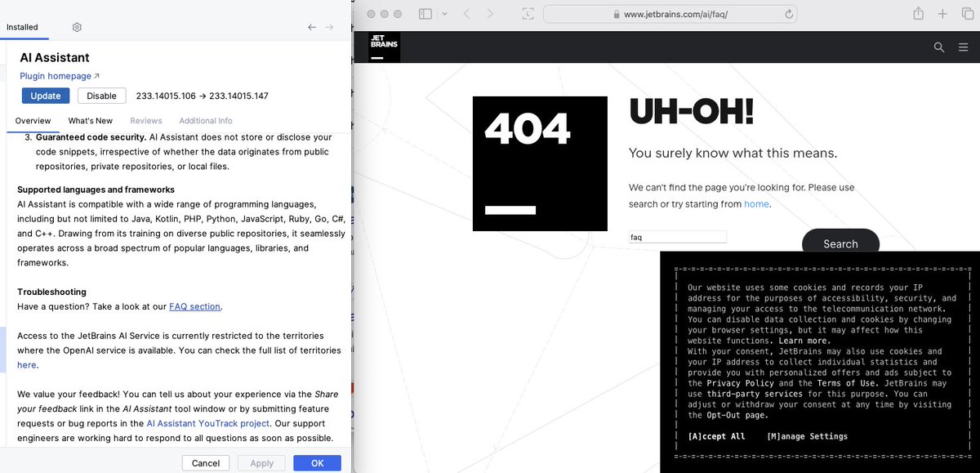Click the 'home' link on 404 page

(756, 204)
